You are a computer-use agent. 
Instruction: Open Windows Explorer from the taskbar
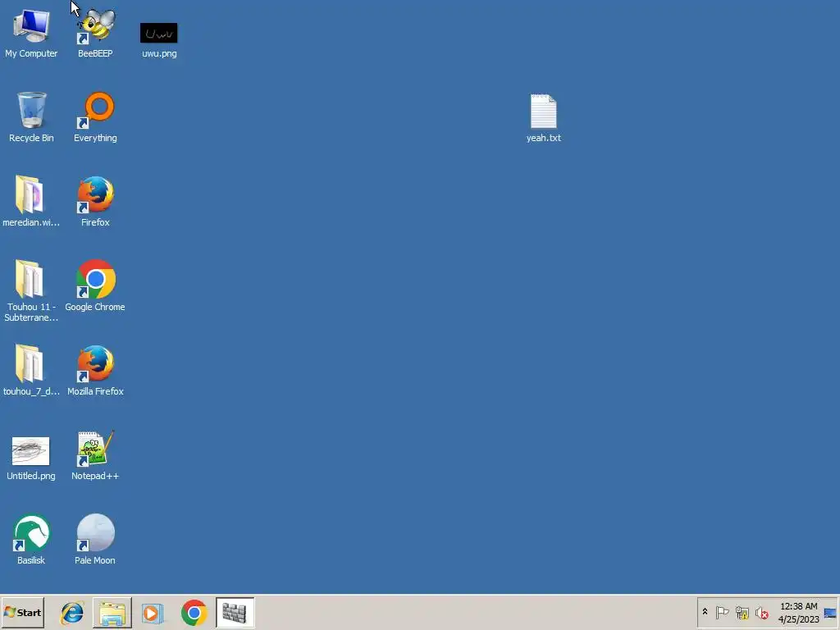coord(112,613)
